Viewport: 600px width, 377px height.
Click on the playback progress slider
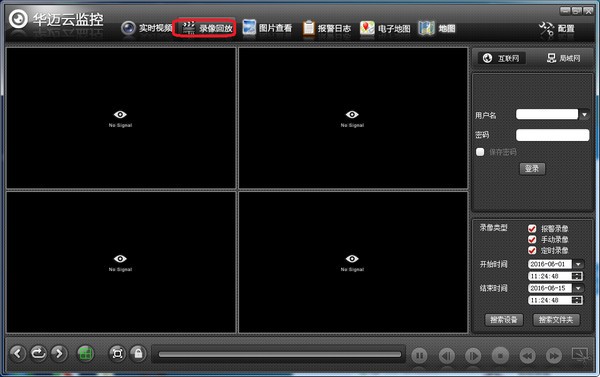[x=280, y=354]
